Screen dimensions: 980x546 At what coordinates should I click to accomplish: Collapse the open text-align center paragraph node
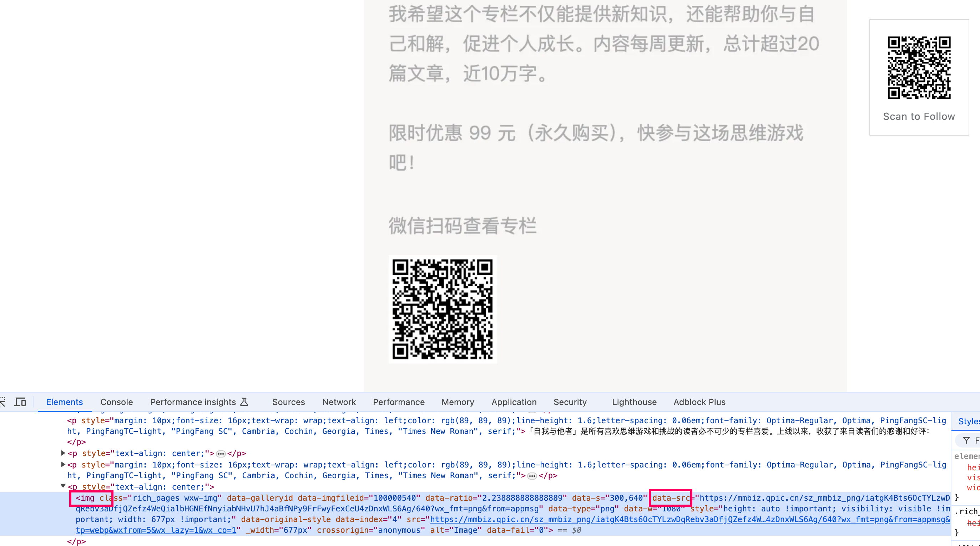tap(63, 486)
